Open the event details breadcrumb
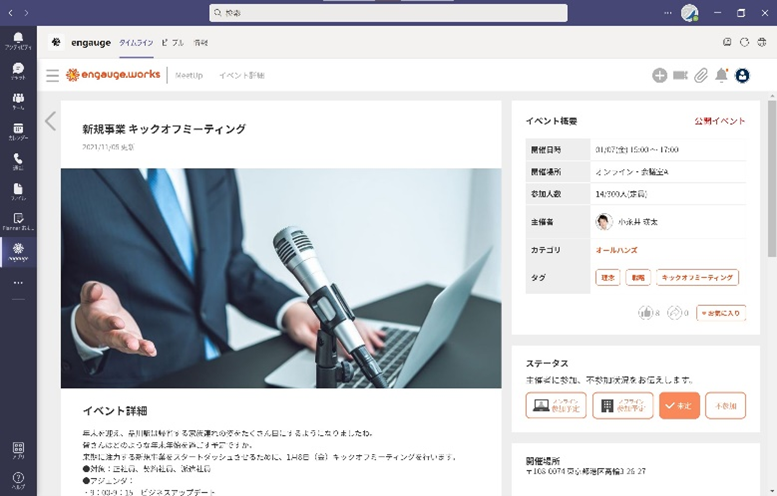 tap(242, 75)
